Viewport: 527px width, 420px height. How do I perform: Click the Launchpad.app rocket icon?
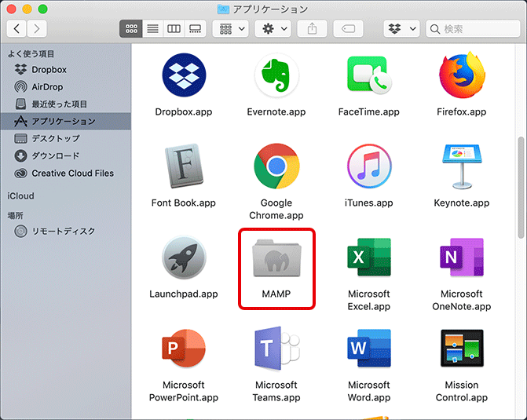pyautogui.click(x=184, y=257)
